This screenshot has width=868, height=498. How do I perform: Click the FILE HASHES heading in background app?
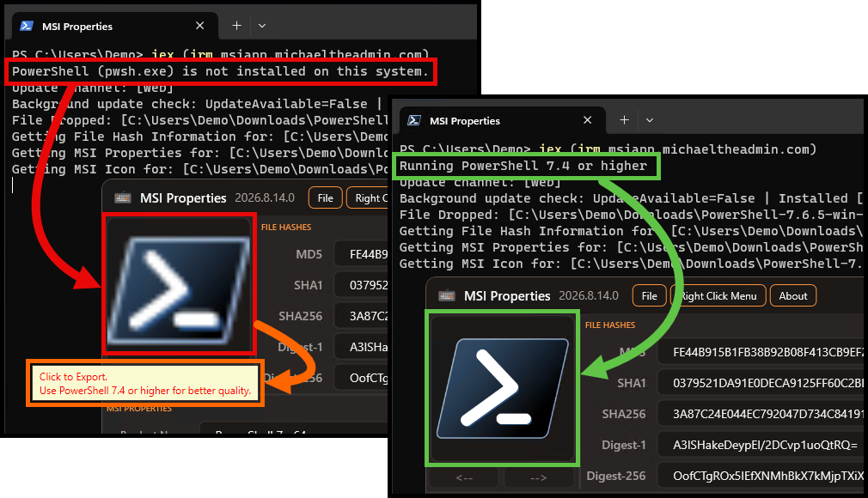tap(286, 227)
